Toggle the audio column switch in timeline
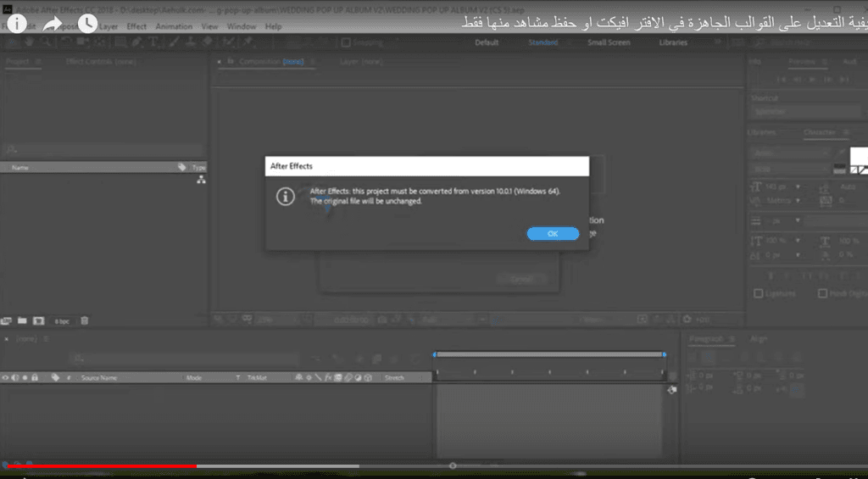 (x=15, y=377)
